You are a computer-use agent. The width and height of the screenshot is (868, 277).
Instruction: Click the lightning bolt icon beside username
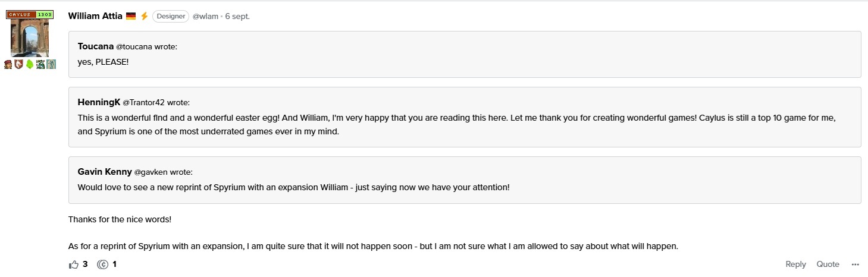pyautogui.click(x=144, y=17)
